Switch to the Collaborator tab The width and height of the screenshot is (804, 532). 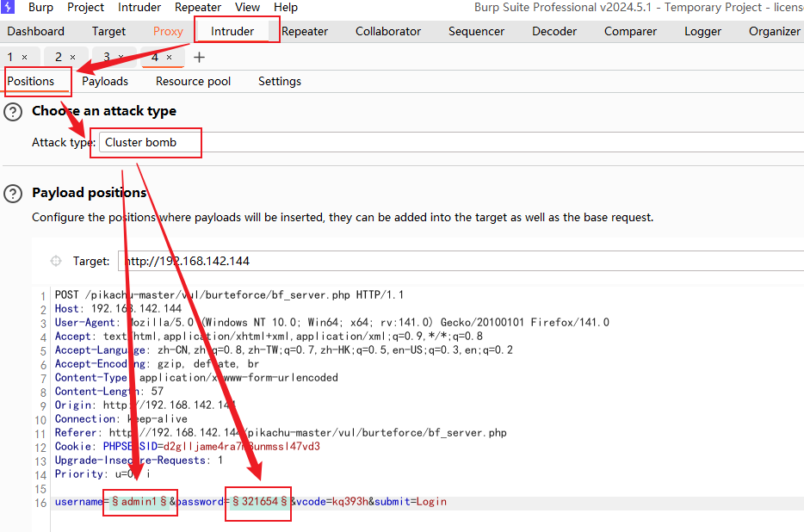(388, 31)
